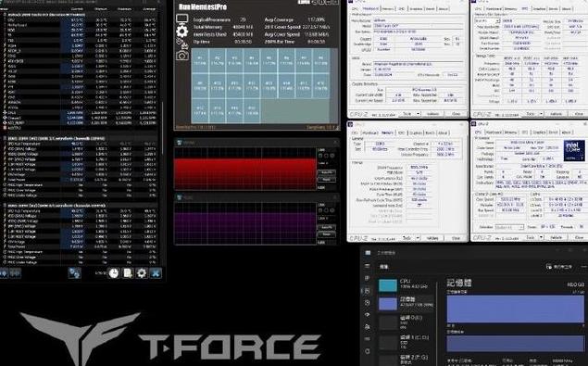
Task: Open Tools dropdown arrow in Mainboard CPU-Z window
Action: [x=419, y=113]
